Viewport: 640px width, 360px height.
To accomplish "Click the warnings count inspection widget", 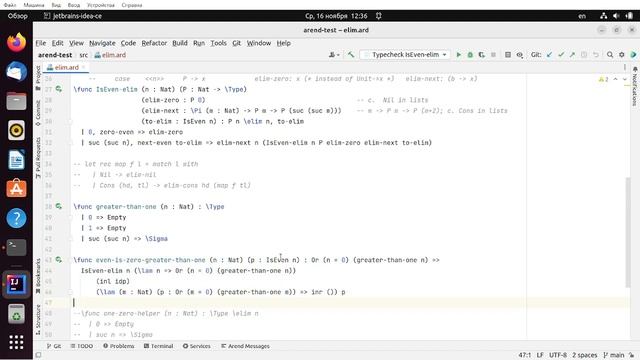I will click(x=603, y=79).
